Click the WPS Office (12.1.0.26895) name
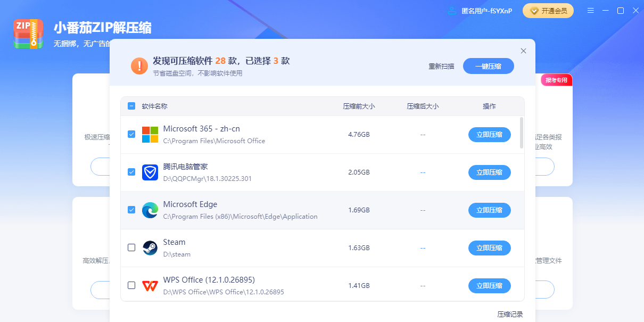The image size is (644, 322). coord(209,280)
